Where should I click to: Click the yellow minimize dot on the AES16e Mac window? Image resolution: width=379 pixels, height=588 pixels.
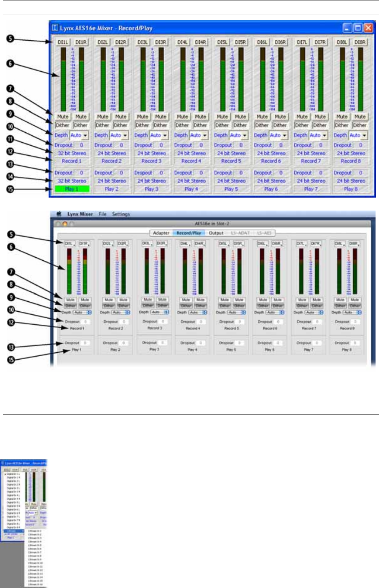pyautogui.click(x=65, y=224)
